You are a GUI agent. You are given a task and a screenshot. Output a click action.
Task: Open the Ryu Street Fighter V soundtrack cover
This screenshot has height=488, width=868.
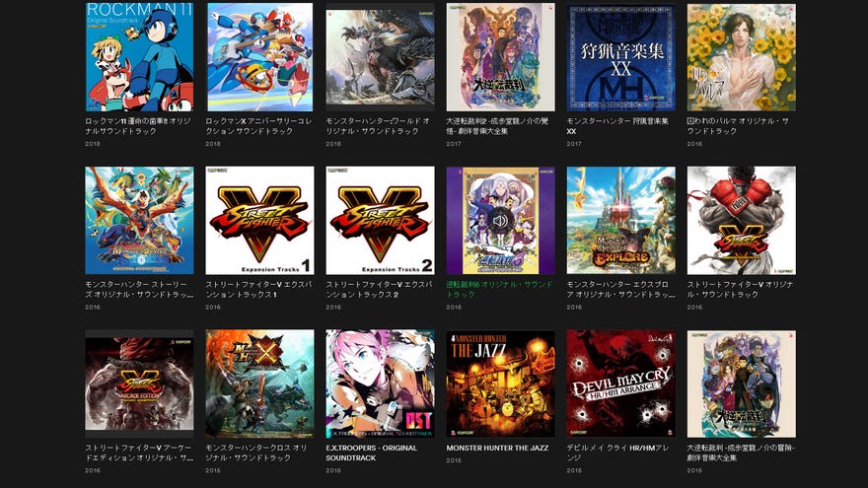pyautogui.click(x=742, y=220)
